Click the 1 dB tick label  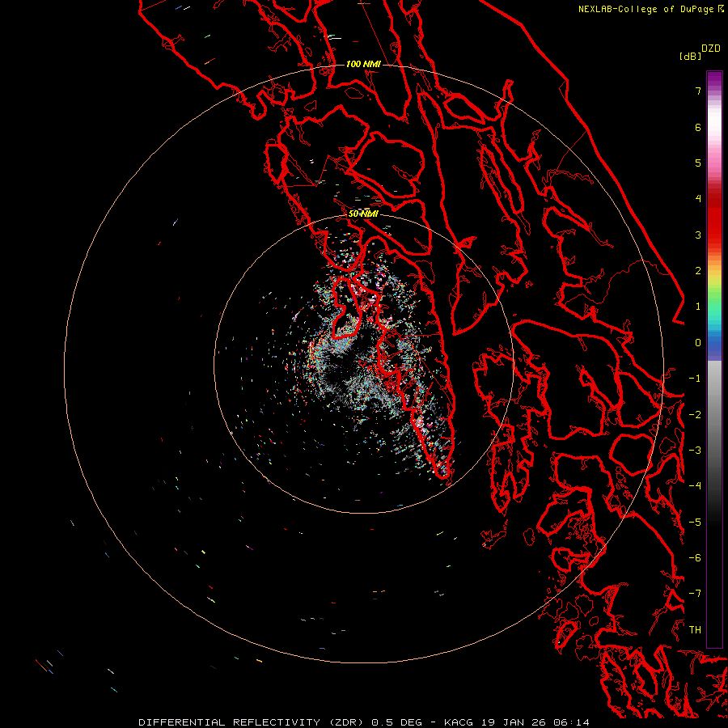pos(698,307)
